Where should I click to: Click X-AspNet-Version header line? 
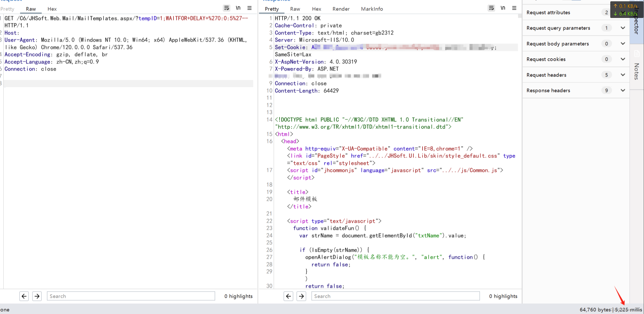tap(316, 62)
